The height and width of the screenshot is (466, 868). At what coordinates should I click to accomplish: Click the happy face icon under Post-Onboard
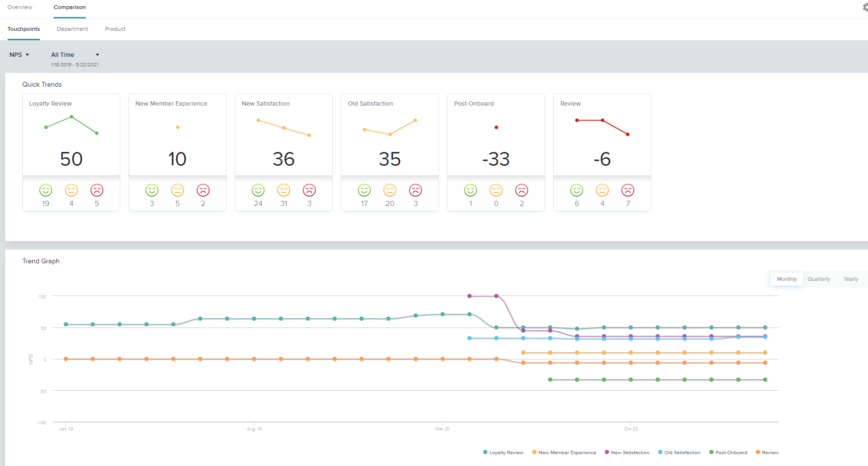(x=470, y=190)
